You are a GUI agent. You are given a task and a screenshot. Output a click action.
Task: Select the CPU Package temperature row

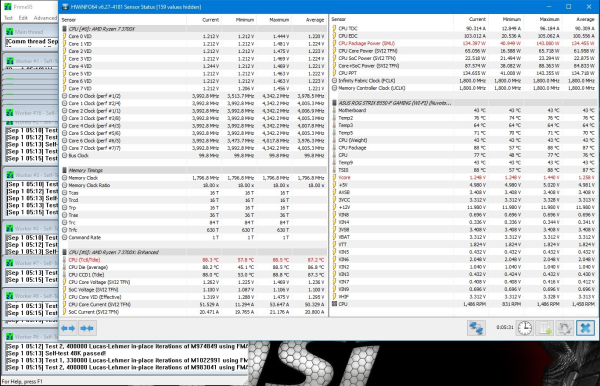tap(463, 148)
